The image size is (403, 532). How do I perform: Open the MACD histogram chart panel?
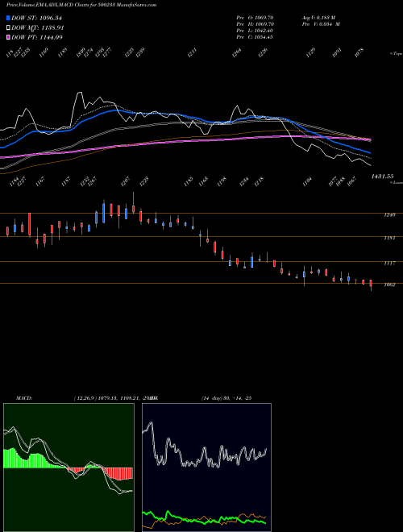click(x=69, y=468)
